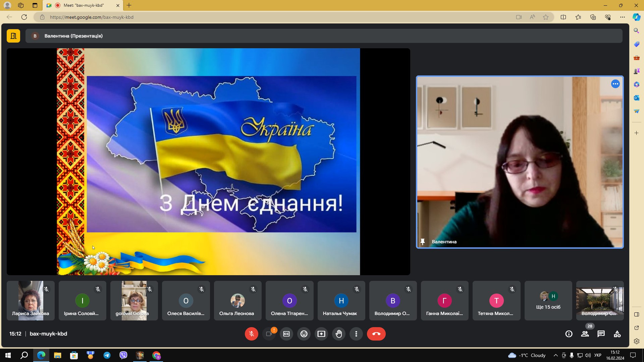Open Viber from the taskbar
The height and width of the screenshot is (362, 644).
[x=123, y=355]
